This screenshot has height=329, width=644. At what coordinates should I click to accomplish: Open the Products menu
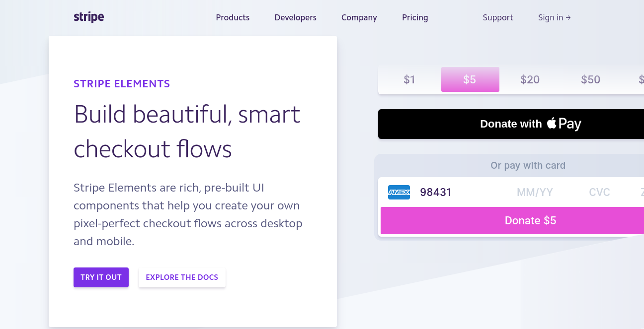pyautogui.click(x=233, y=17)
